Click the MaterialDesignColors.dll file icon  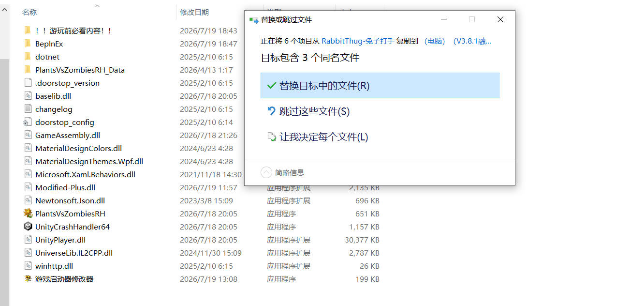point(28,148)
